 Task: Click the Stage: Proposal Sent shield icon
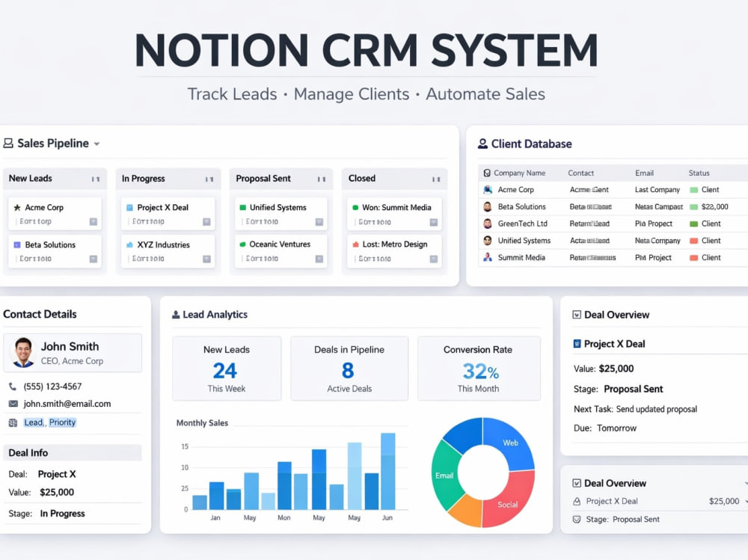(577, 520)
